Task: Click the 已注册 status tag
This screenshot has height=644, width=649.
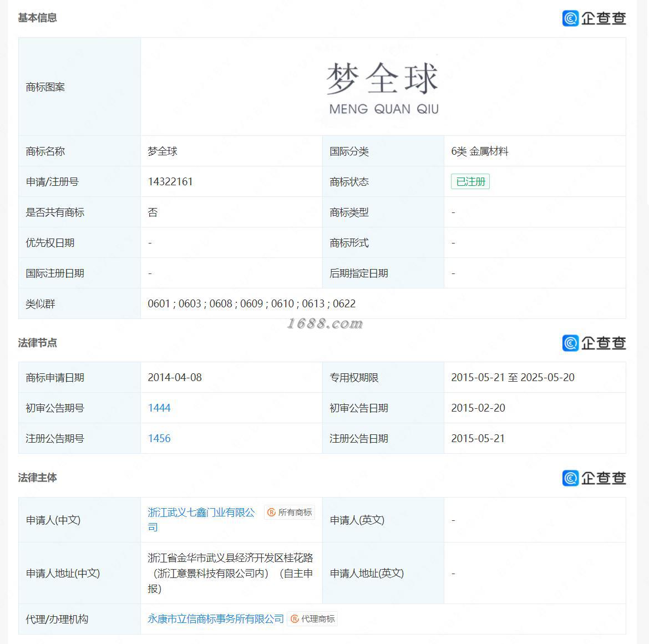Action: tap(470, 181)
